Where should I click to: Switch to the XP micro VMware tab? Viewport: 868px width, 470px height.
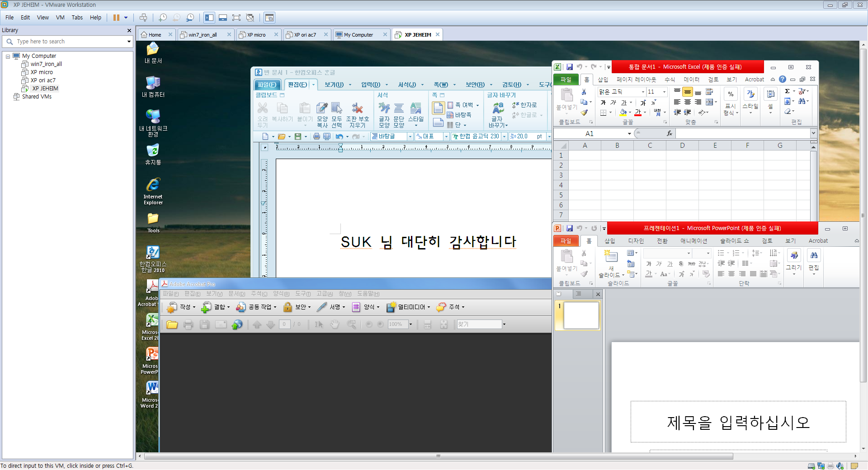256,35
